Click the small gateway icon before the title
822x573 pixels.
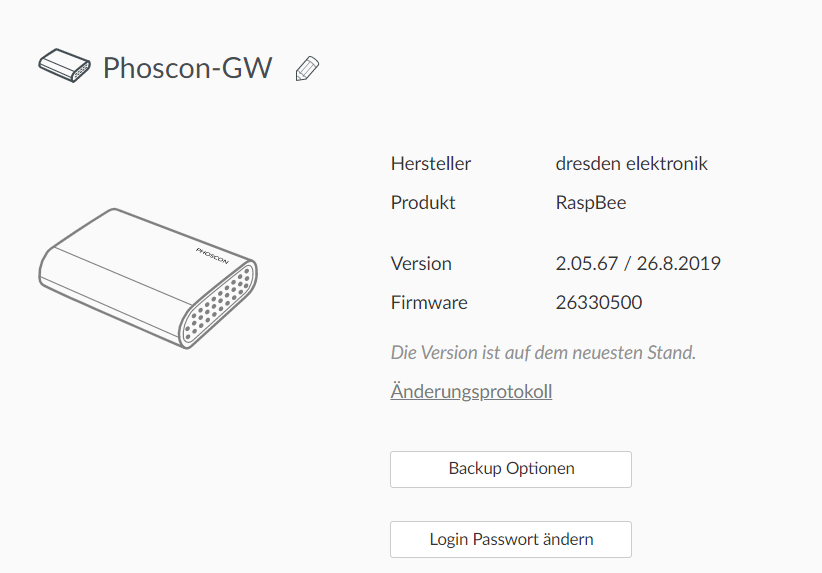pos(64,67)
